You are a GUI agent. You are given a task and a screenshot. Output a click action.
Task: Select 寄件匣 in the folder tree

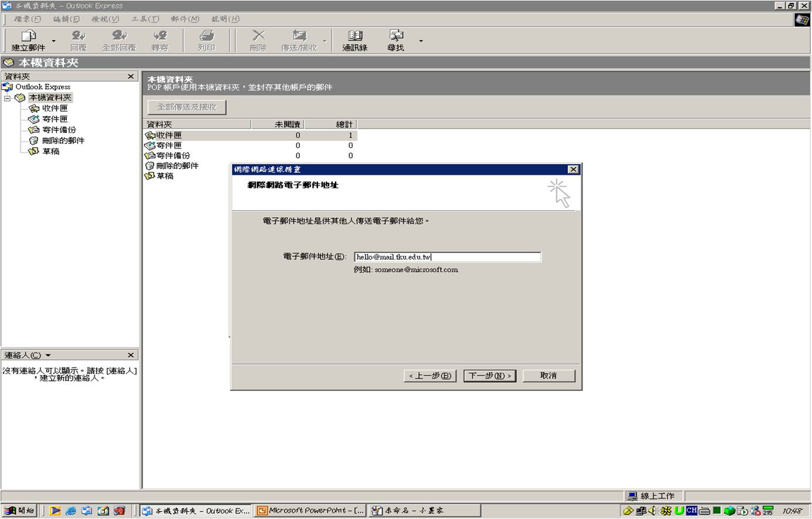(x=55, y=119)
